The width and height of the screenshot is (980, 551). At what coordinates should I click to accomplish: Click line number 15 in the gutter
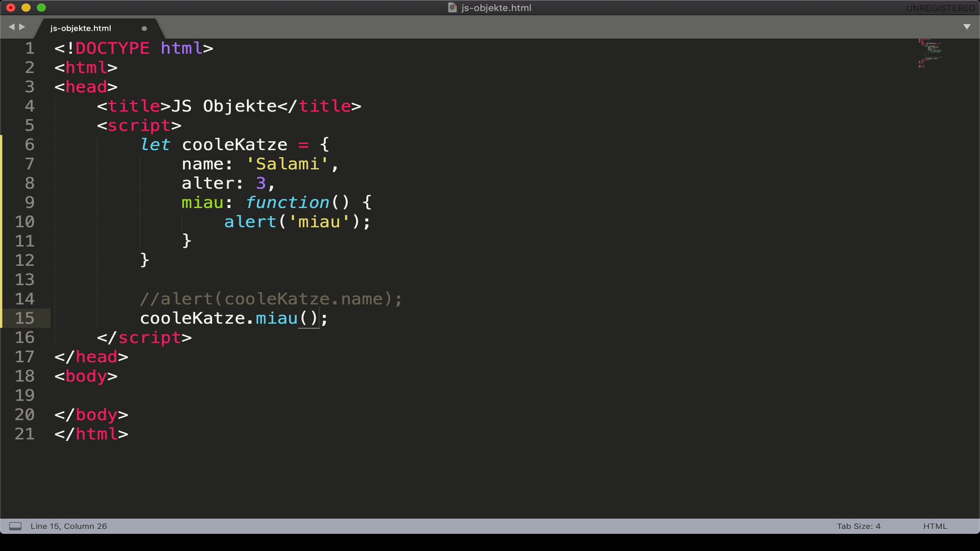[26, 318]
